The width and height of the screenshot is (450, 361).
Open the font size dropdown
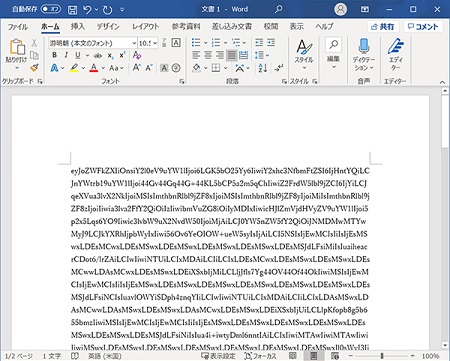[155, 43]
